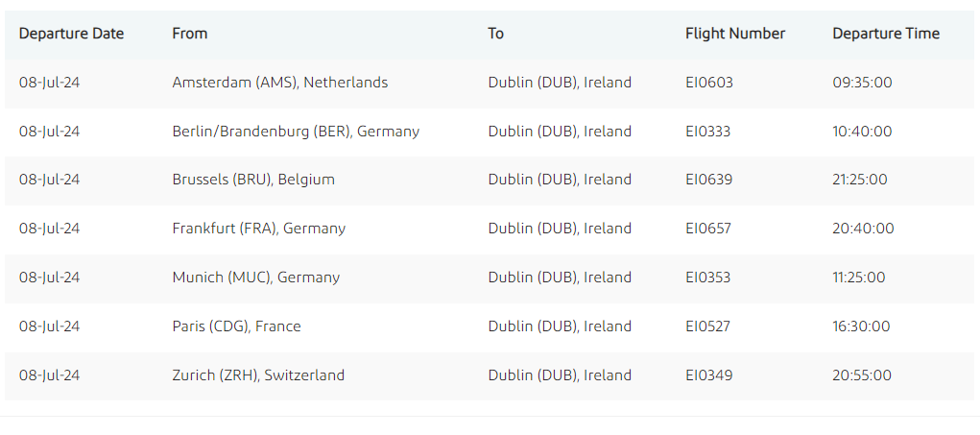
Task: Select Frankfurt (FRA), Germany origin cell
Action: pyautogui.click(x=259, y=229)
